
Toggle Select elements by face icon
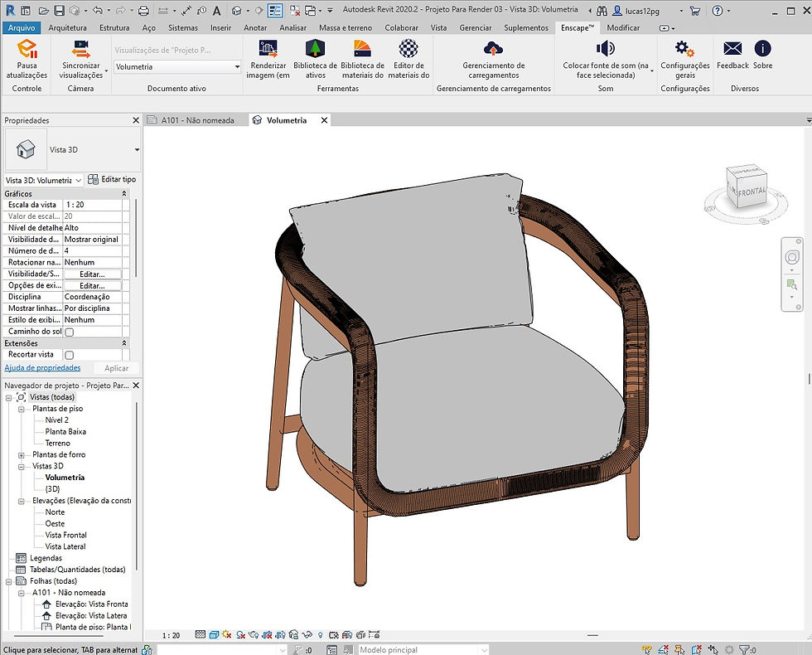(697, 649)
